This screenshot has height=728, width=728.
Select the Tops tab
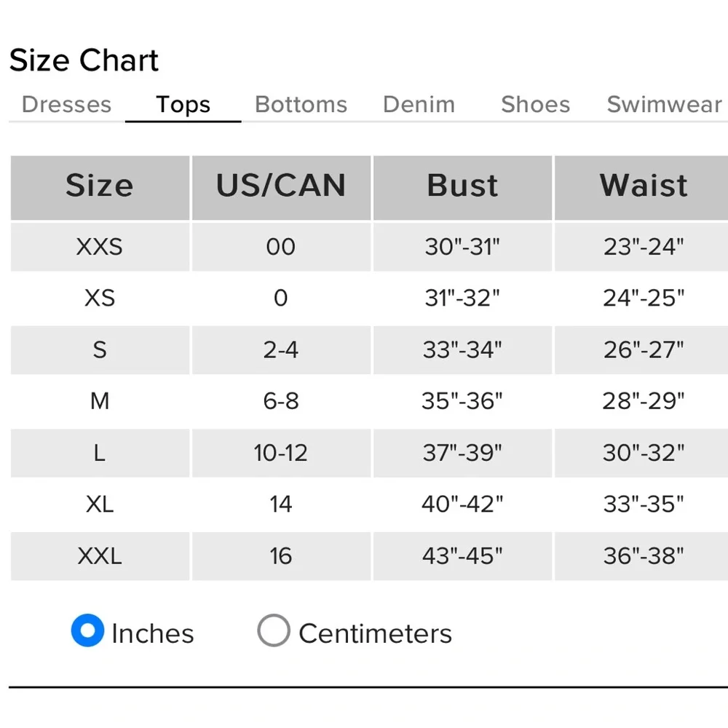tap(183, 104)
